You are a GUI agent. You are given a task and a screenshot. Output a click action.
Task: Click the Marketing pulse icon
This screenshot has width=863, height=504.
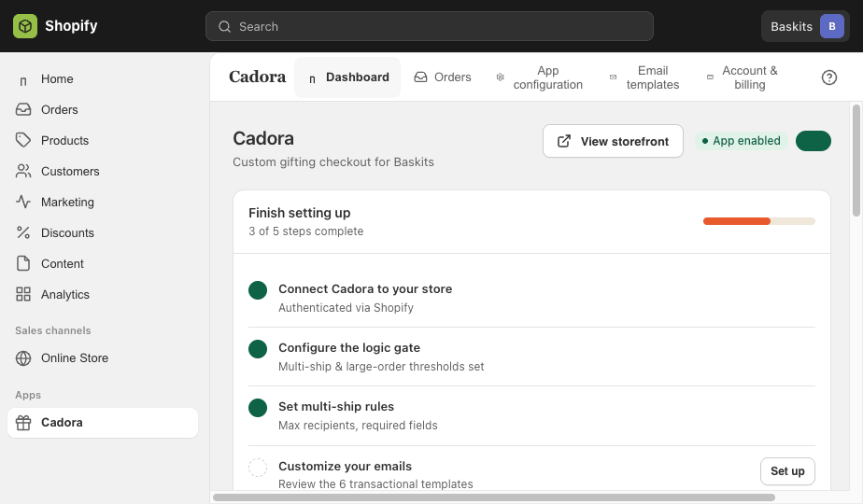(x=23, y=202)
